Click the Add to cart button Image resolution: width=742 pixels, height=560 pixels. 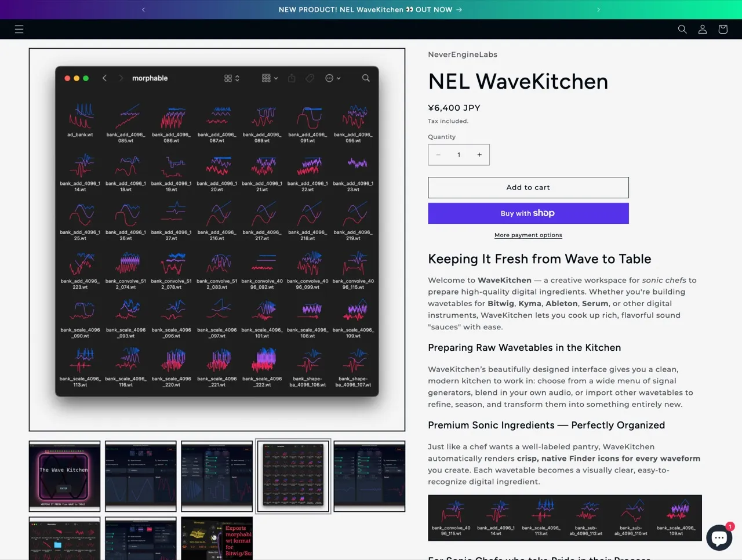point(528,187)
